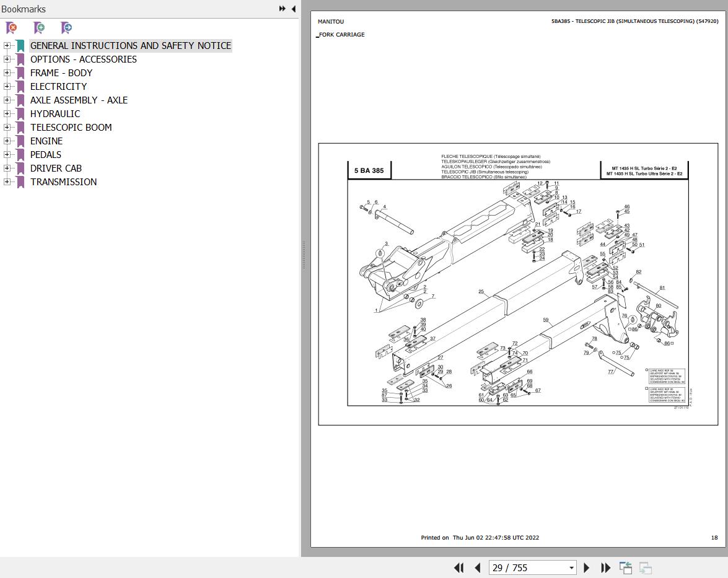The width and height of the screenshot is (728, 578).
Task: Click the double-arrow icon in Bookmarks header
Action: [283, 9]
